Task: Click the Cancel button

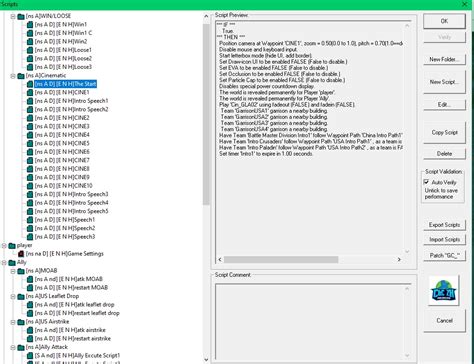Action: (444, 320)
